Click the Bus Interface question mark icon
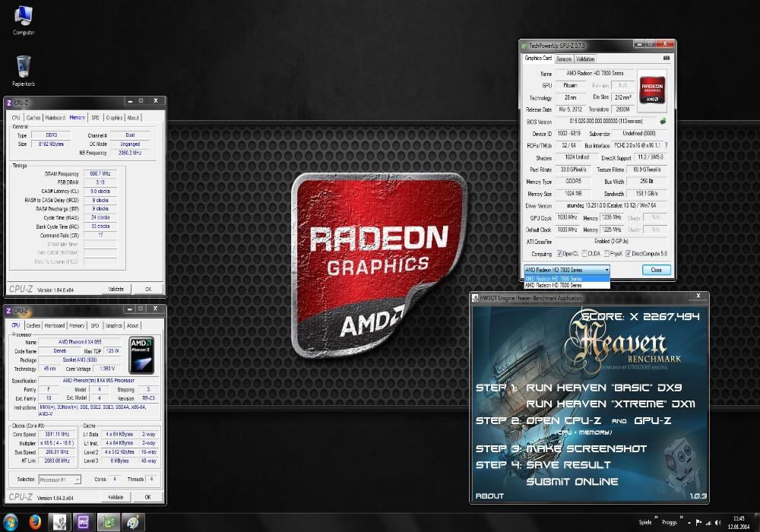This screenshot has width=760, height=532. 666,145
